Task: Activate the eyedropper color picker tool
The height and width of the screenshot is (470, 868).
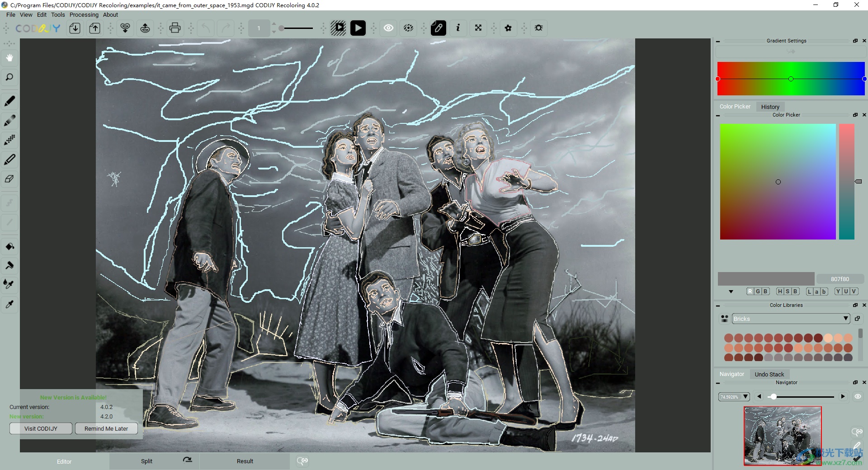Action: point(9,304)
